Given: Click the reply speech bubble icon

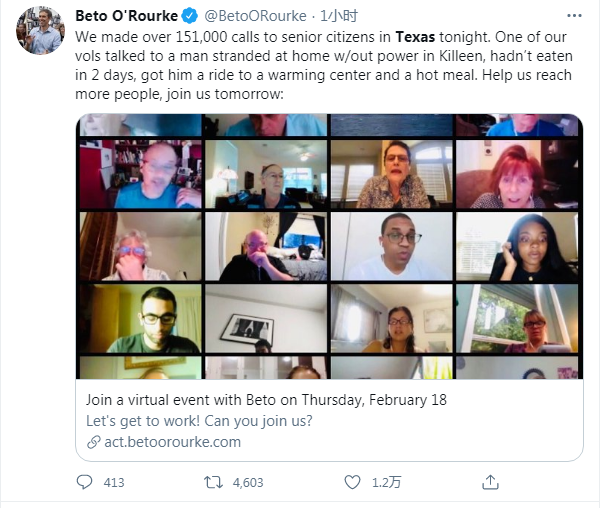Looking at the screenshot, I should coord(85,482).
